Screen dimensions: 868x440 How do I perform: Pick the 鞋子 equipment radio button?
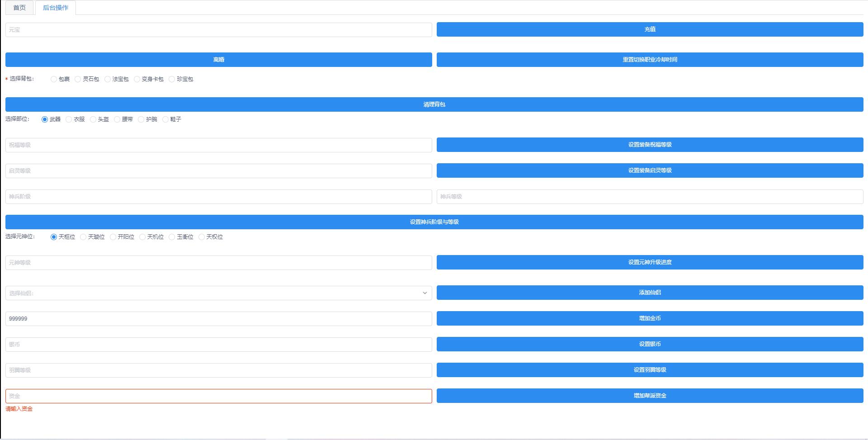click(x=165, y=119)
